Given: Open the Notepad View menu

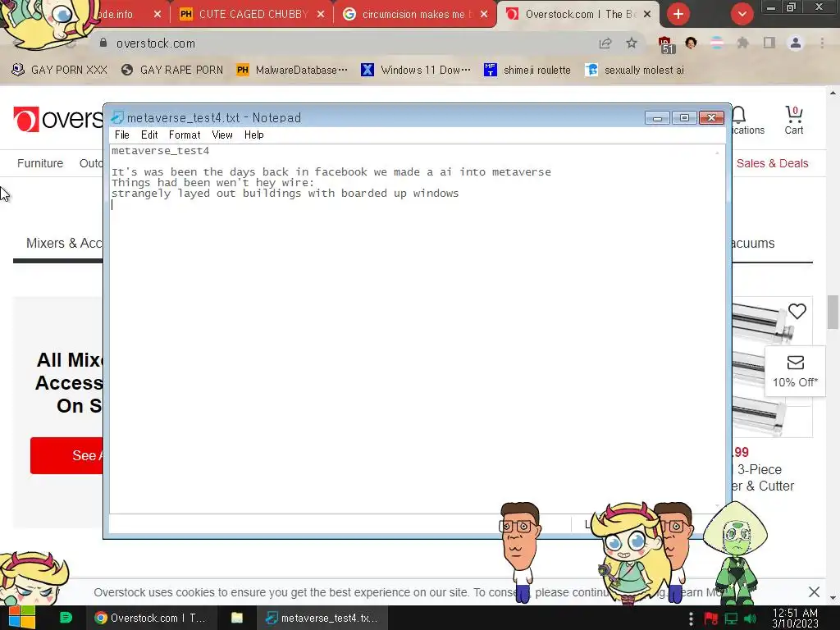Looking at the screenshot, I should click(x=221, y=135).
